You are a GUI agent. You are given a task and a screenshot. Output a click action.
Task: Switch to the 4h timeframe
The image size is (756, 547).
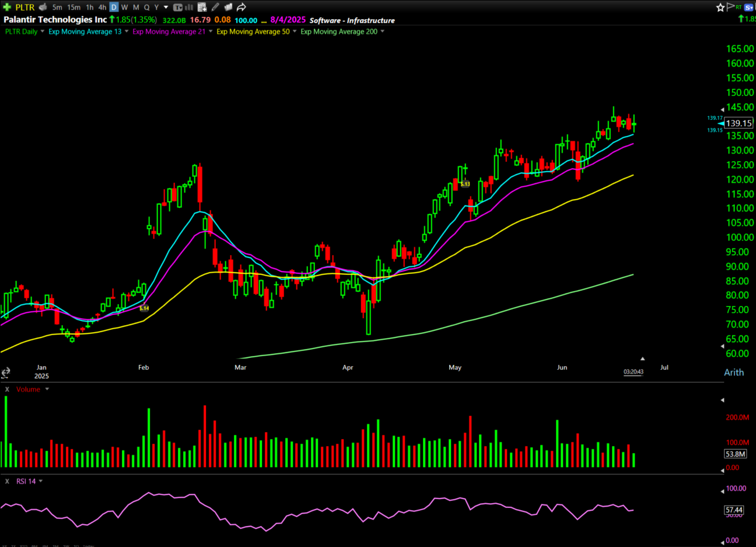102,7
